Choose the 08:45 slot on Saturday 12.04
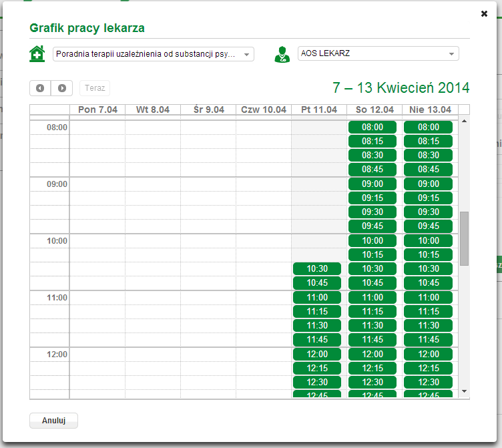This screenshot has height=448, width=502. [x=372, y=170]
